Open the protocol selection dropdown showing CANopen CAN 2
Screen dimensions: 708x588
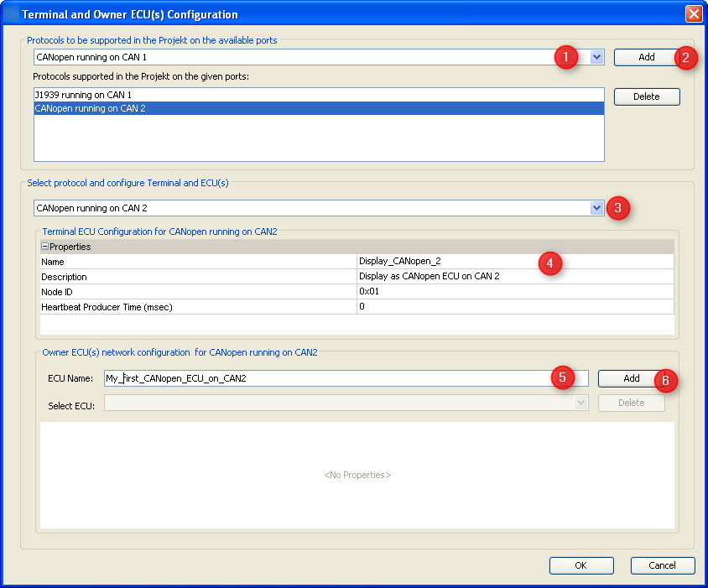(x=596, y=207)
